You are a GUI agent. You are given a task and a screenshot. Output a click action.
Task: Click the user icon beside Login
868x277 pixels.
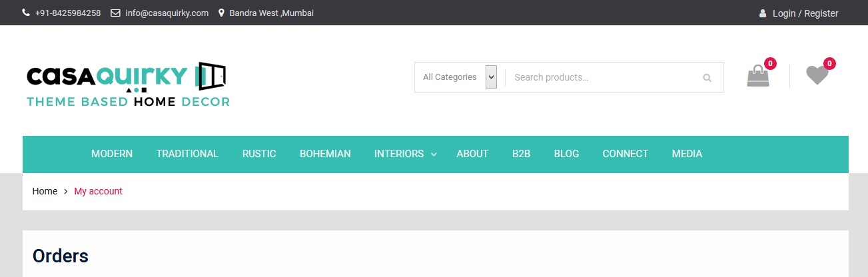click(763, 13)
